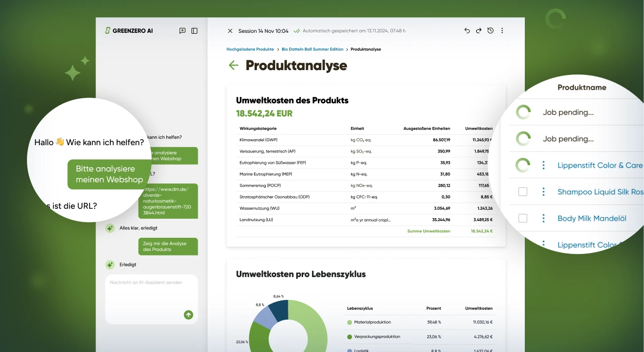The width and height of the screenshot is (644, 352).
Task: Click the redo arrow icon
Action: coord(479,30)
